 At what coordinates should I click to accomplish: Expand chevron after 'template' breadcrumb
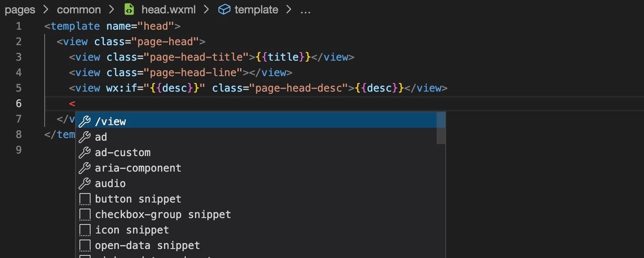click(289, 9)
